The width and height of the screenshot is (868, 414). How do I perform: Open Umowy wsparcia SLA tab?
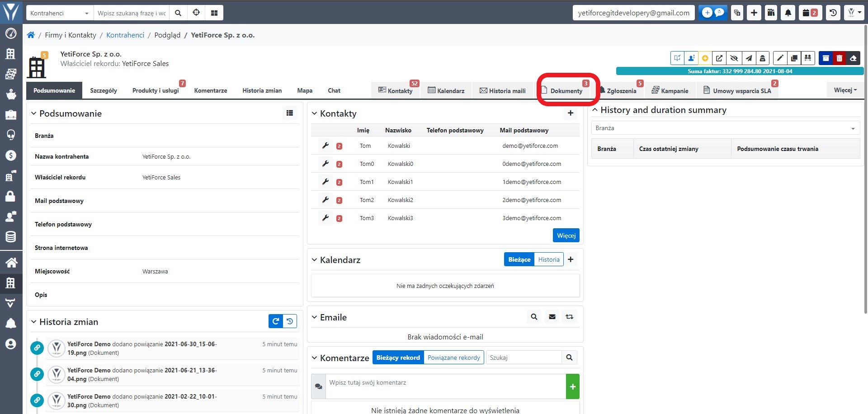point(737,91)
